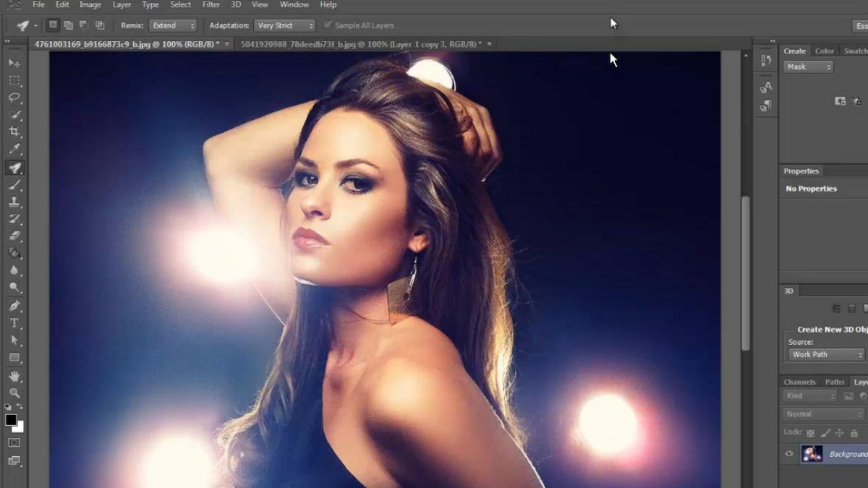Open the Help menu

[x=328, y=4]
